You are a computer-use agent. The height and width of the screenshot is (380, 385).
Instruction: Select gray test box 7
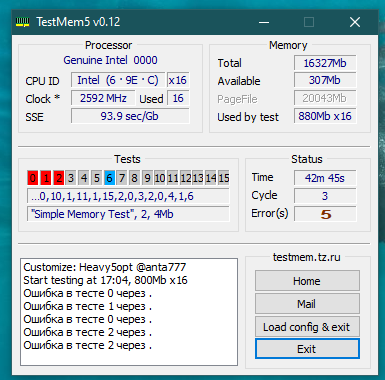122,178
